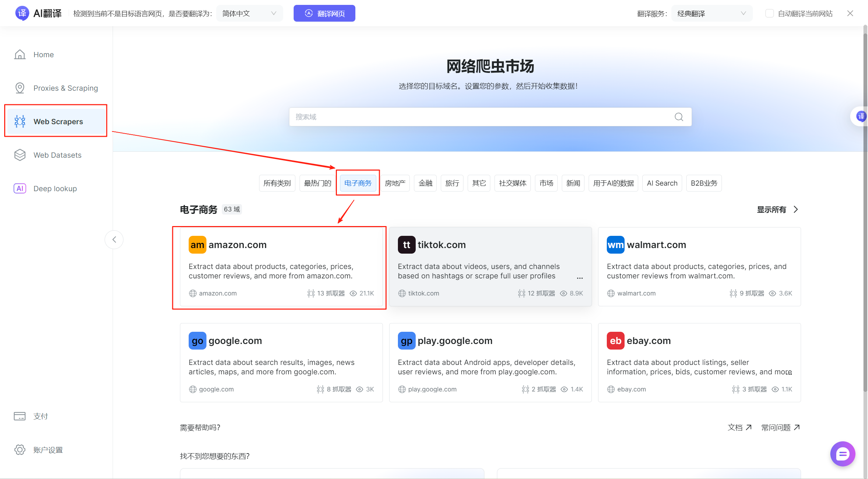Select the 其它 category tab
Screen dimensions: 868x479
[479, 183]
